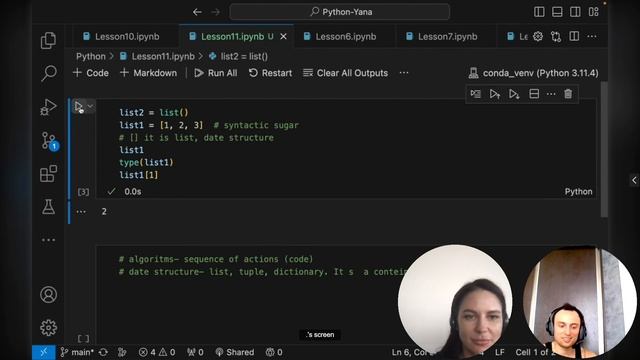The height and width of the screenshot is (360, 640).
Task: Split cell icon in cell toolbar
Action: (534, 94)
